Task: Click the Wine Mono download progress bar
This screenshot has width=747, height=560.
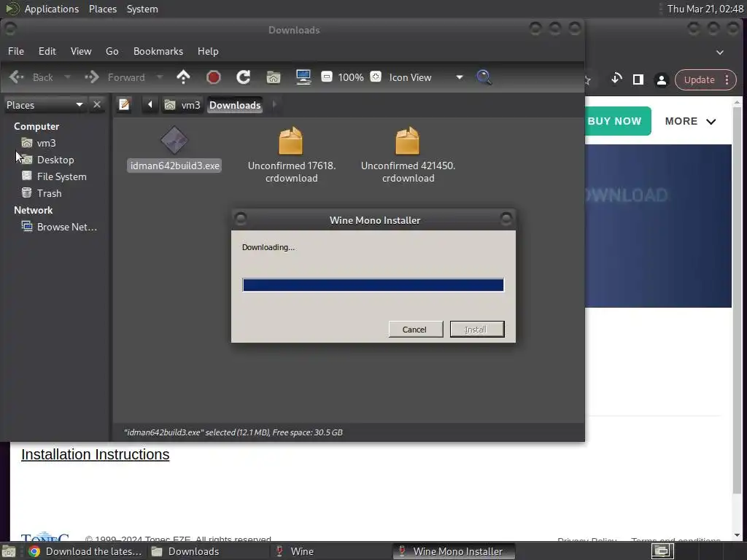Action: coord(373,285)
